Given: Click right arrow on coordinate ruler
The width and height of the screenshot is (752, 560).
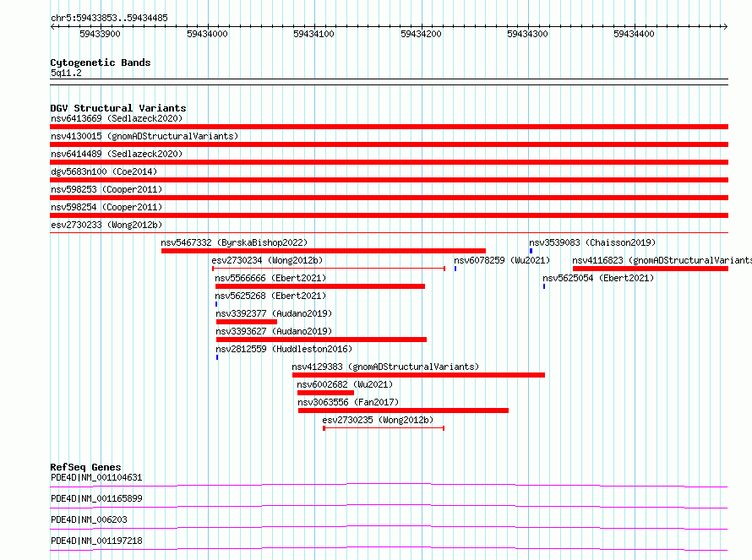Looking at the screenshot, I should [725, 27].
